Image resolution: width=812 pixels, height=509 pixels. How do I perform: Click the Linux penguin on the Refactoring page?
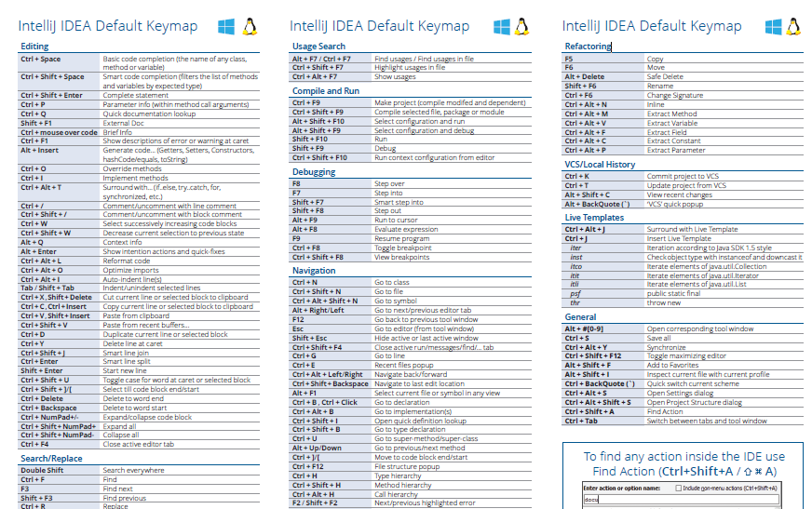793,26
